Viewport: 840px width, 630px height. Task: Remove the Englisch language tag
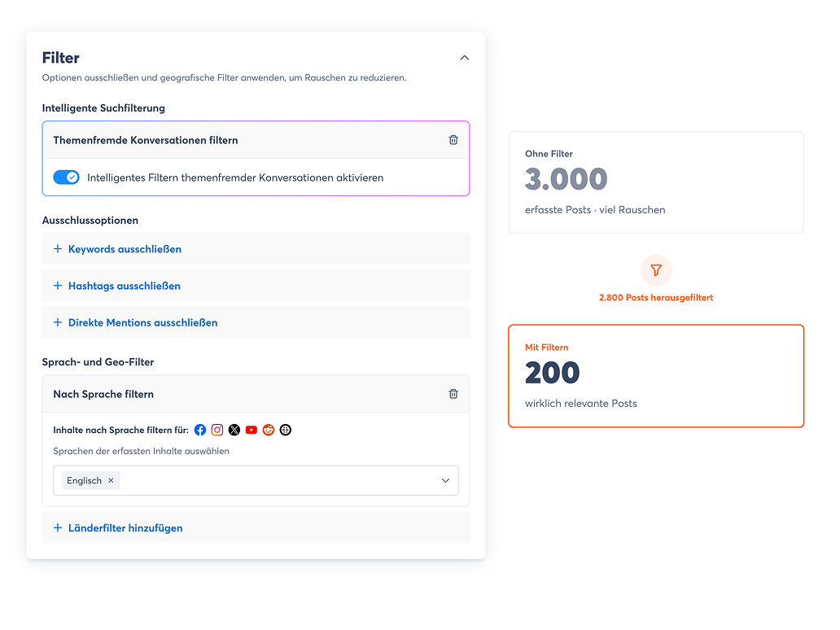[x=111, y=480]
